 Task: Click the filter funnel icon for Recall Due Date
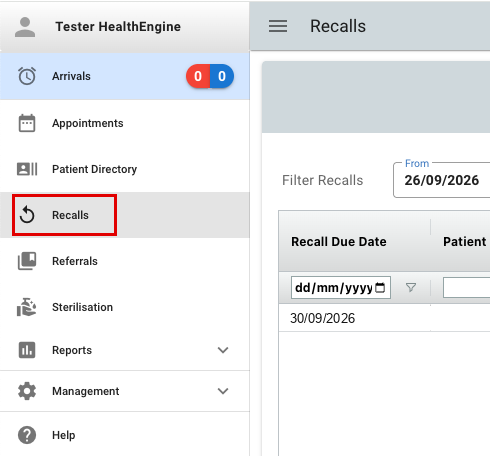pyautogui.click(x=411, y=287)
